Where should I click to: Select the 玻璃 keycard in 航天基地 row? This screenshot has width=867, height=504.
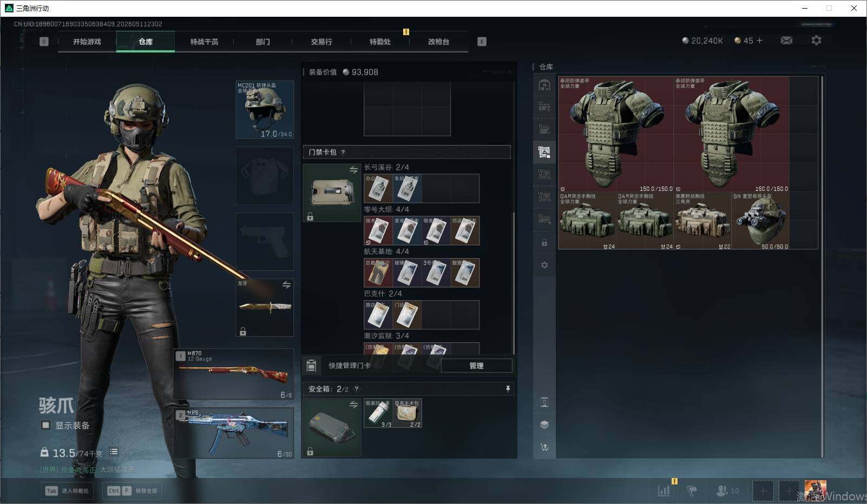point(407,273)
